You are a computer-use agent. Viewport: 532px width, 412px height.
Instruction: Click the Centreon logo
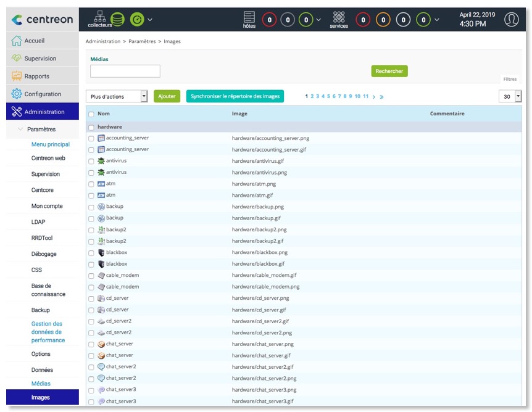pyautogui.click(x=43, y=20)
